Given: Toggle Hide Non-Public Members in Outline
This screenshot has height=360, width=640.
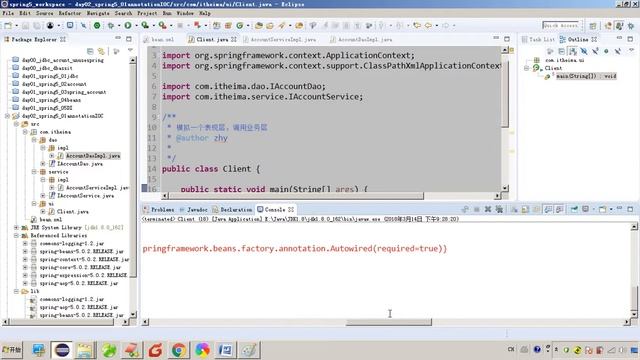Looking at the screenshot, I should click(x=606, y=51).
